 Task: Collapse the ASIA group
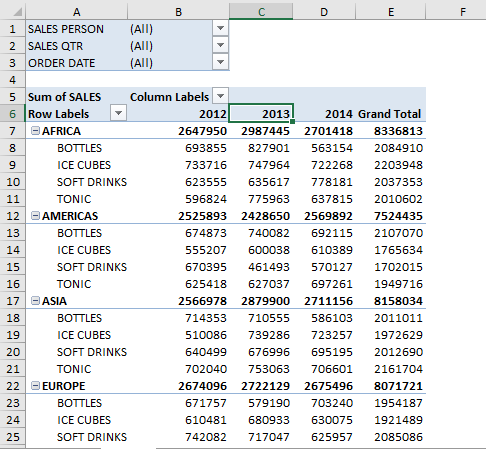(x=35, y=301)
